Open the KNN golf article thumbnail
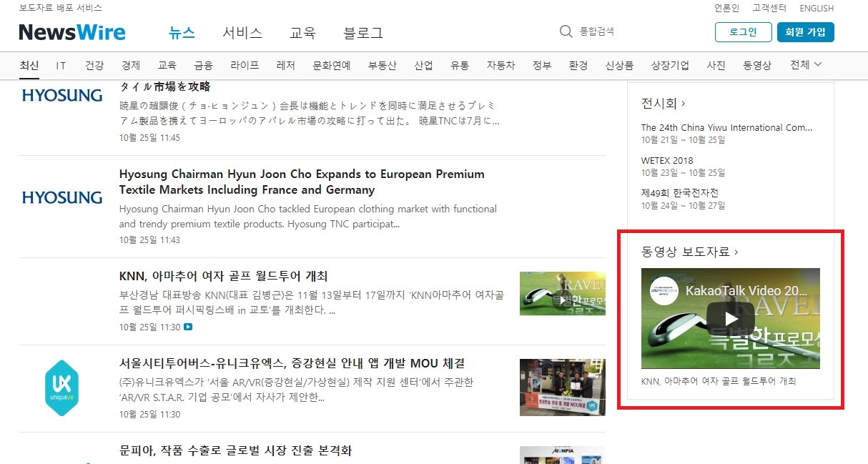 [563, 293]
